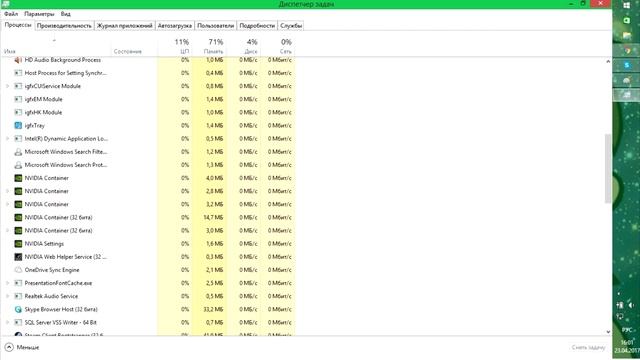Expand the NVIDIA Container row using 2,8 МБ
Screen dimensions: 640x360
tap(7, 191)
